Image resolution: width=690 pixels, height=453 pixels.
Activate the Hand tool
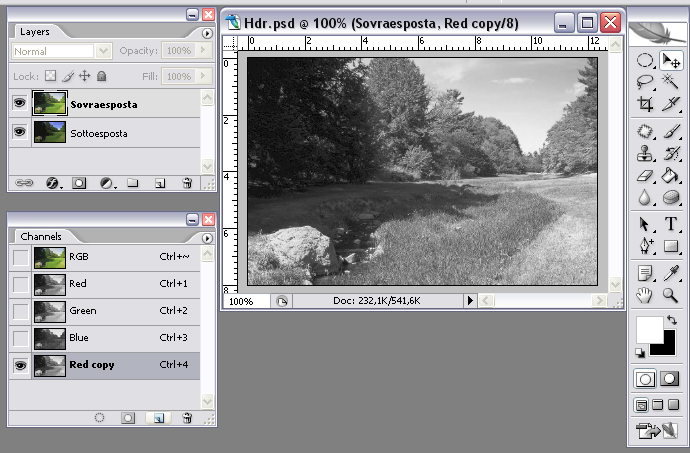(645, 294)
